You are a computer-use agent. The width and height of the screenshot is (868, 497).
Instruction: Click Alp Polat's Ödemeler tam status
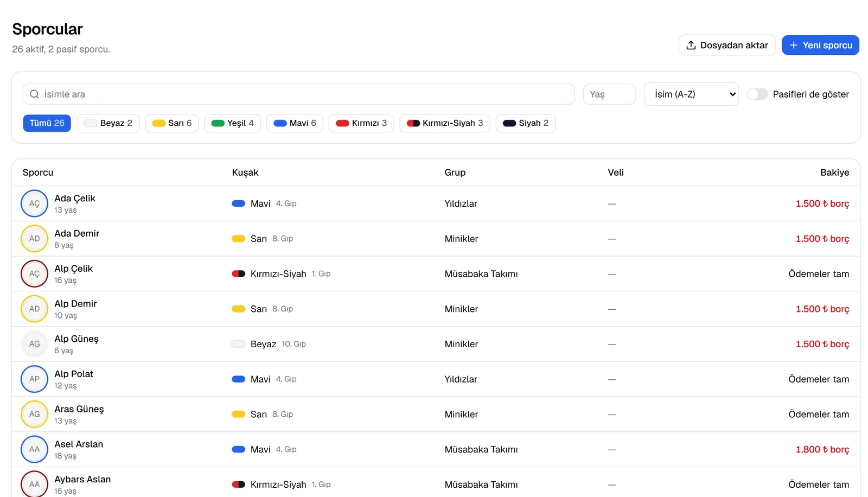[x=819, y=379]
